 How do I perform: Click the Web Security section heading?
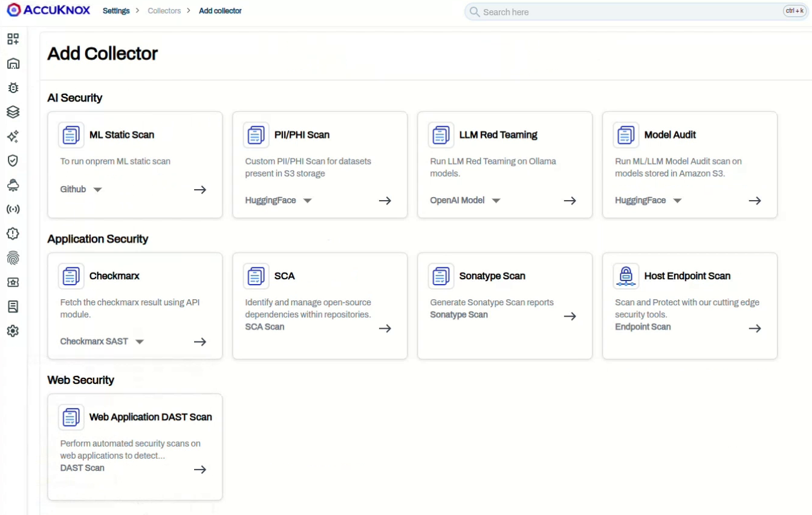click(x=80, y=380)
